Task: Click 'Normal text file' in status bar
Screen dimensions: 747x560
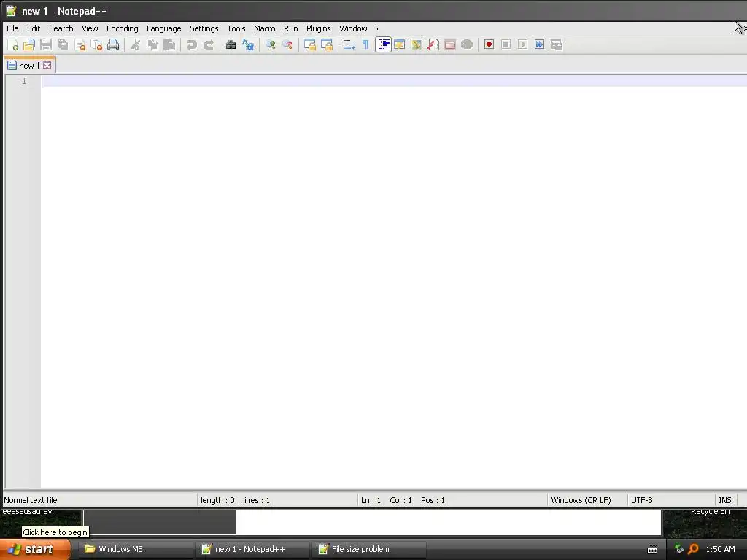Action: pos(31,500)
